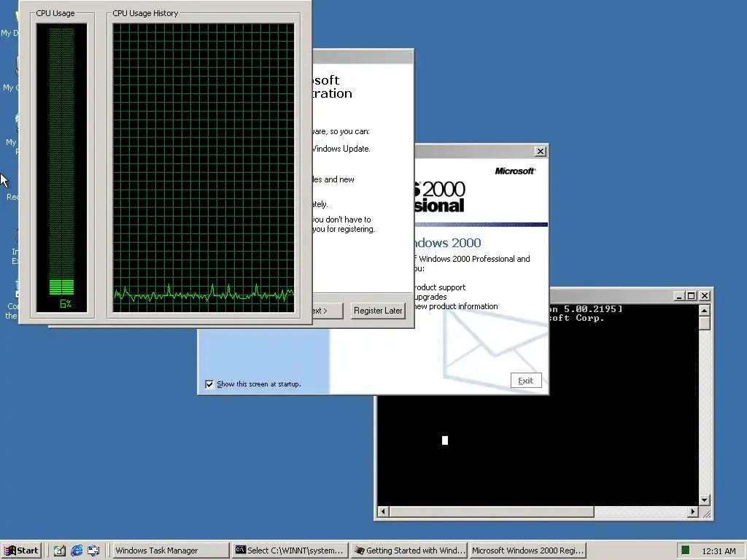The height and width of the screenshot is (560, 747).
Task: Click command prompt vertical scrollbar up arrow
Action: (x=705, y=311)
